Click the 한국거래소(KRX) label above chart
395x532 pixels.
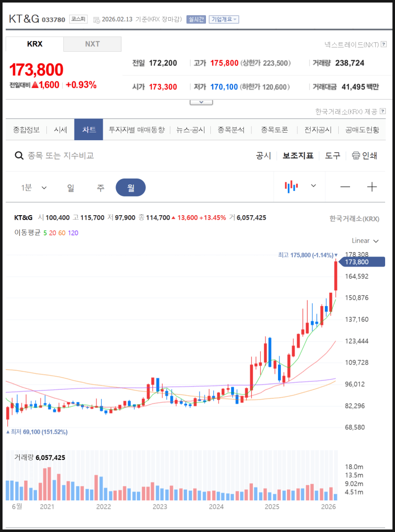point(355,219)
